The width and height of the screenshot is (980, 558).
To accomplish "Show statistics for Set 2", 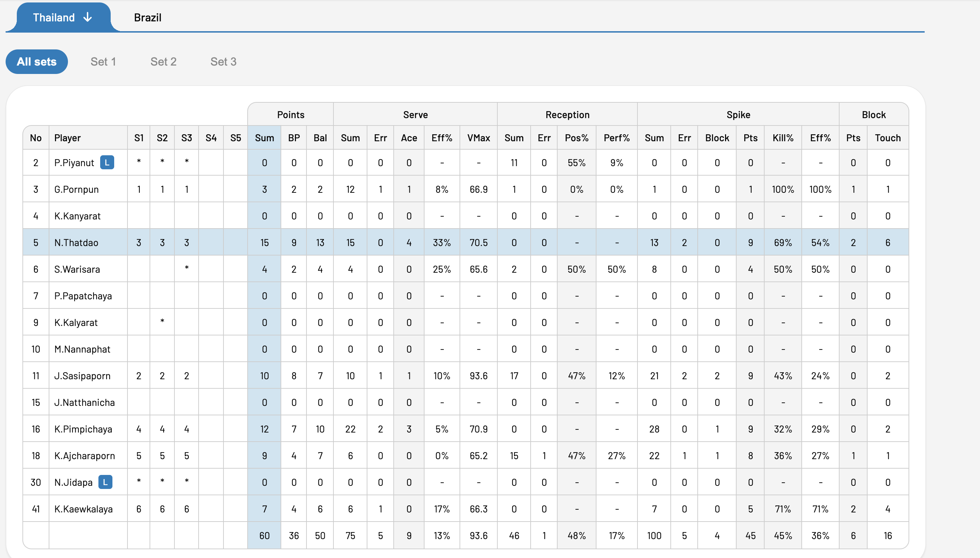I will (x=164, y=62).
